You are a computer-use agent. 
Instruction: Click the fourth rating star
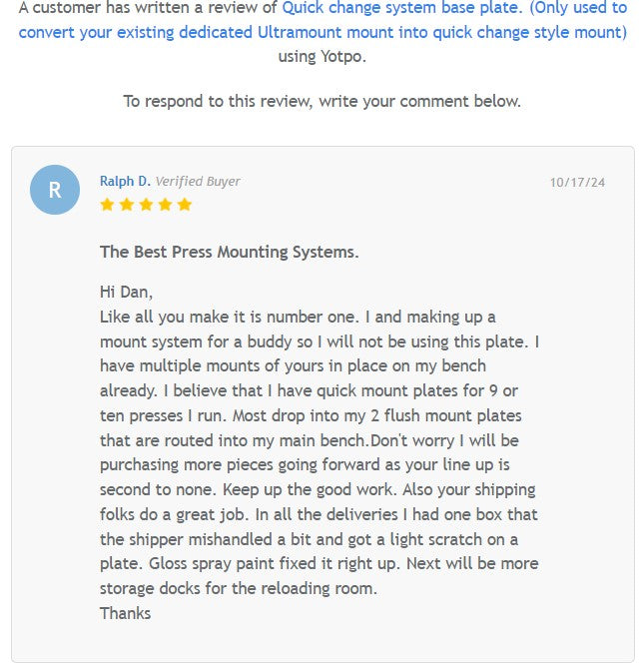click(165, 205)
